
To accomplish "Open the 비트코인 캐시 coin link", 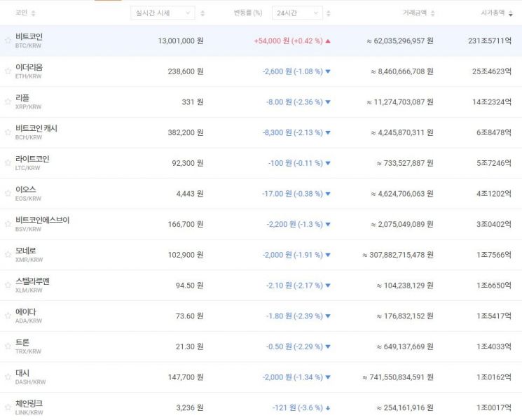I will [36, 128].
